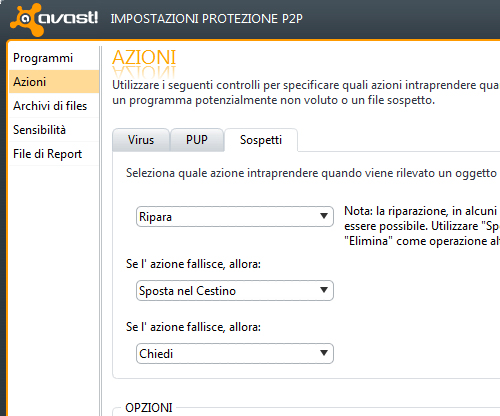This screenshot has height=416, width=500.
Task: Expand the Sposta nel Cestino dropdown
Action: click(235, 291)
